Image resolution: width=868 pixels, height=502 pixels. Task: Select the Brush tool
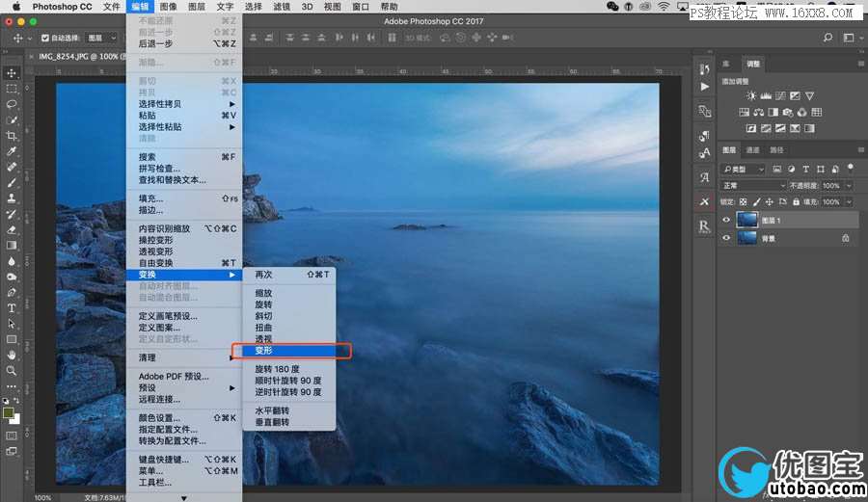coord(11,182)
